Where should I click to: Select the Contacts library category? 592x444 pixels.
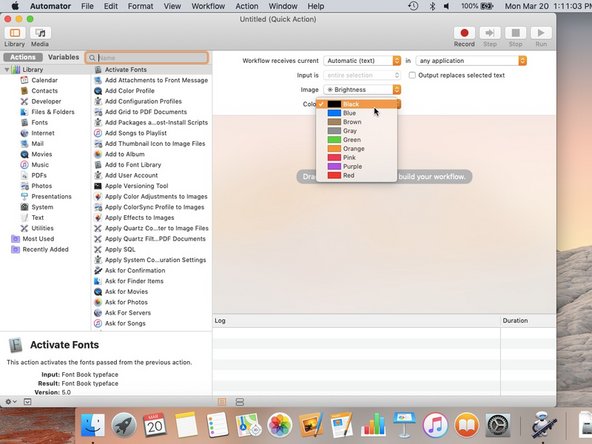[45, 91]
